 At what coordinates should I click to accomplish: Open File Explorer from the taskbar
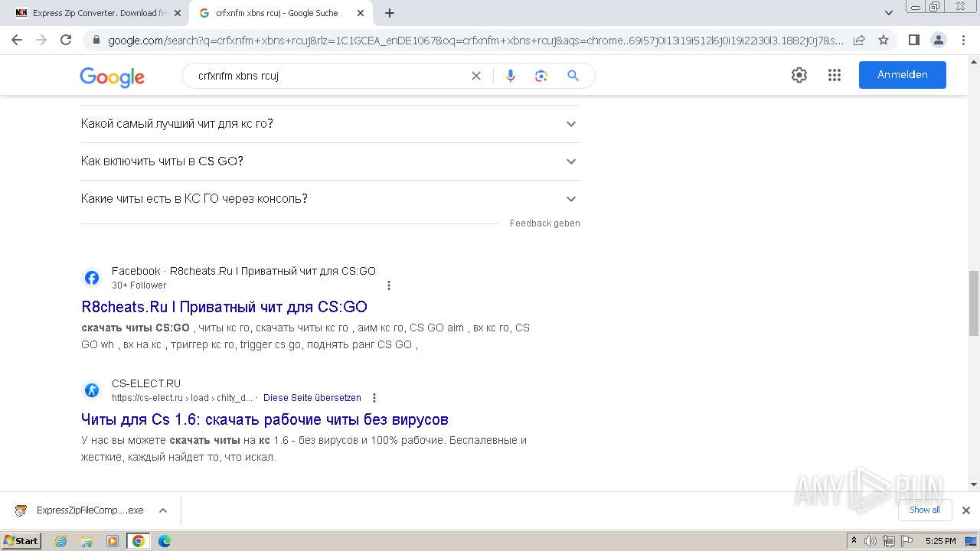point(87,541)
